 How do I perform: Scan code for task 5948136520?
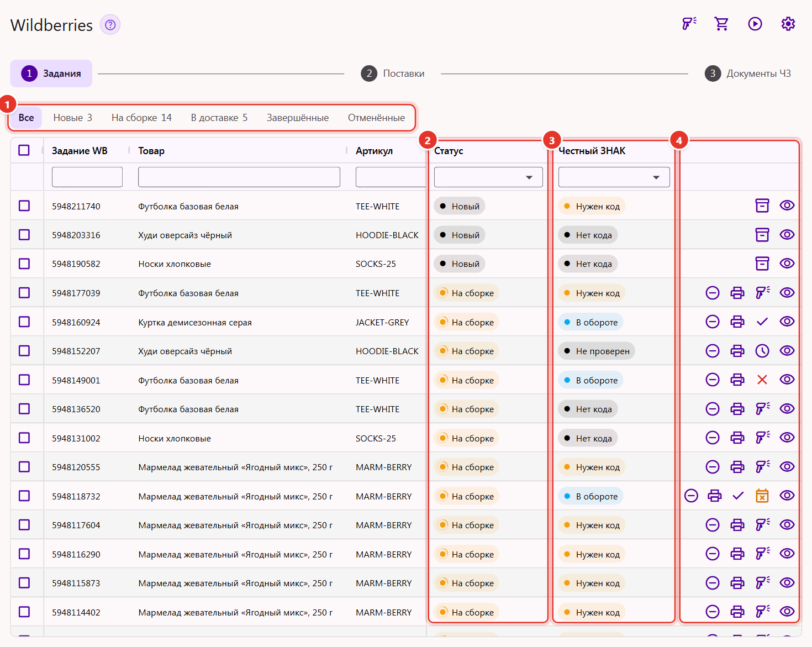[x=762, y=409]
